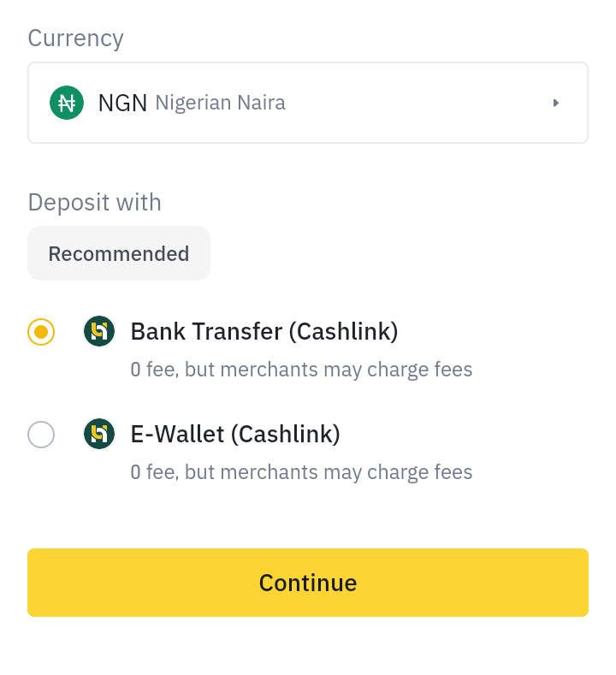The width and height of the screenshot is (616, 675).
Task: Select the Bank Transfer (Cashlink) radio button
Action: coord(41,332)
